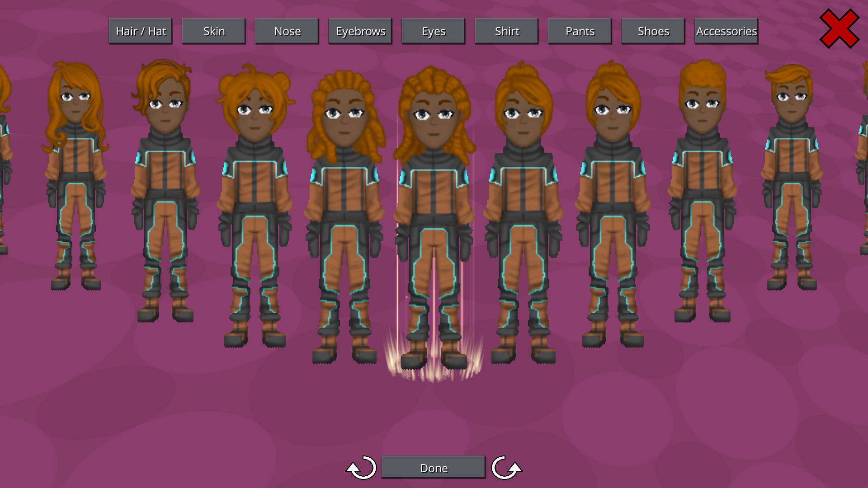Switch to the Skin category
The image size is (868, 488).
tap(213, 31)
